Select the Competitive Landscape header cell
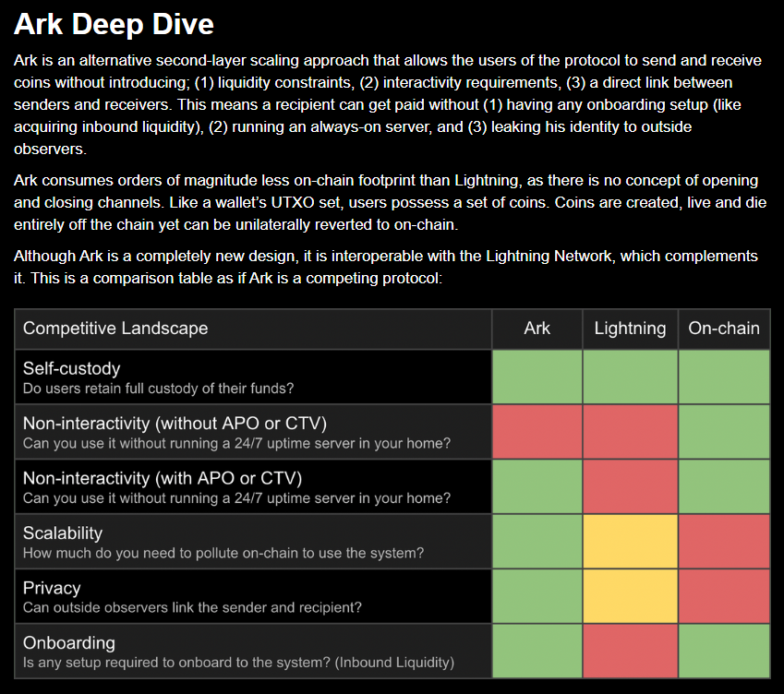784x694 pixels. coord(254,329)
